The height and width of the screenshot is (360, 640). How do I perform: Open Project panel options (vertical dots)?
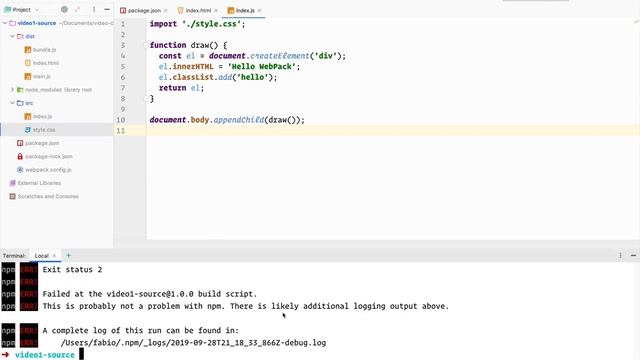[x=94, y=9]
